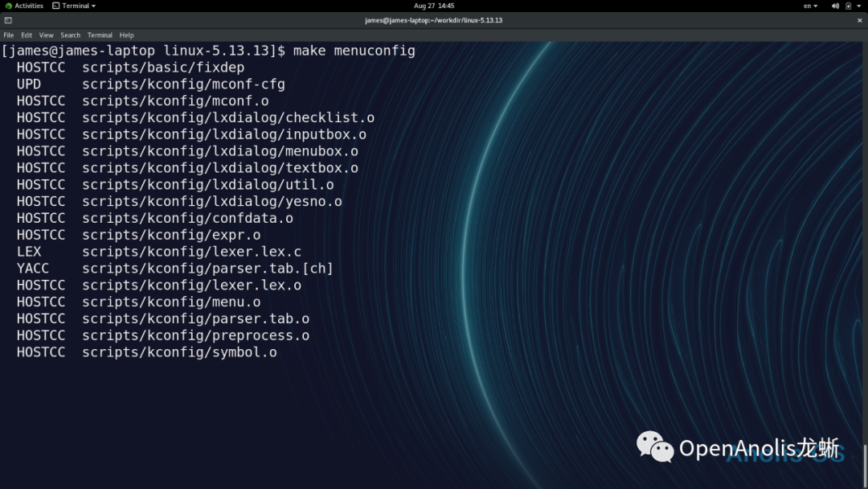Image resolution: width=868 pixels, height=489 pixels.
Task: Click the terminal window icon in title bar
Action: coord(8,20)
